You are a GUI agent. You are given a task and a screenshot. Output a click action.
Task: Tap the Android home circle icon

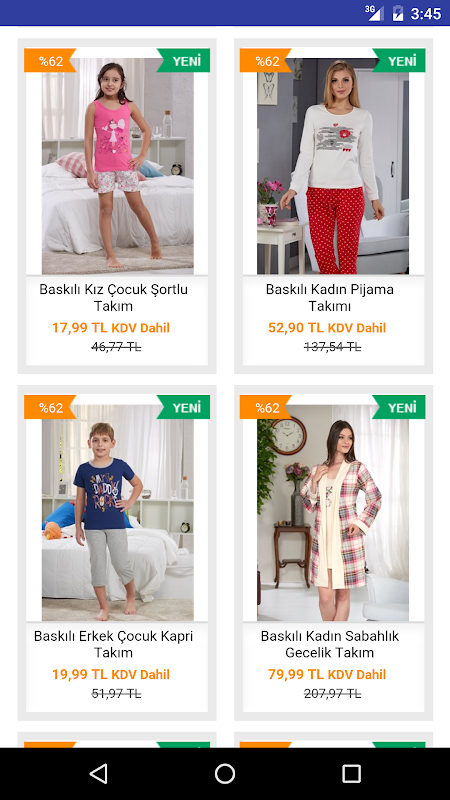[225, 773]
